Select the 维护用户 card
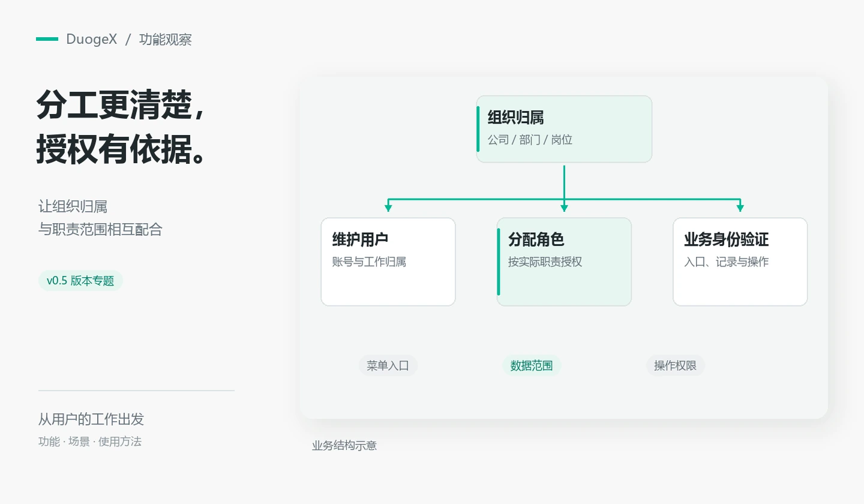 coord(388,262)
